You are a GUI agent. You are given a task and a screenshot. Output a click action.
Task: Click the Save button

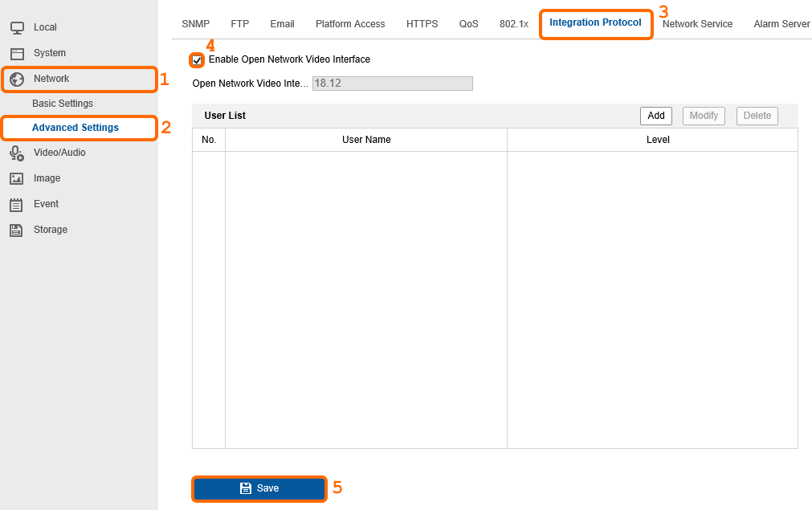tap(259, 488)
